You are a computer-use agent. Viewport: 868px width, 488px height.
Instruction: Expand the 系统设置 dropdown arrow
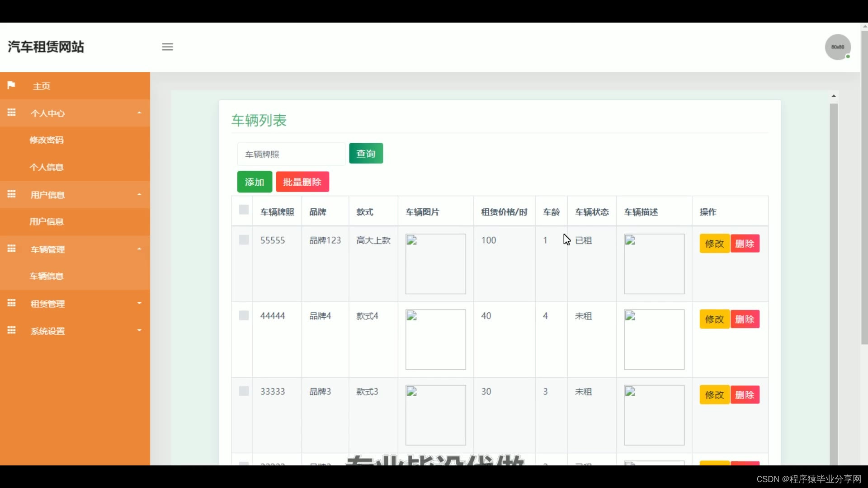[139, 330]
